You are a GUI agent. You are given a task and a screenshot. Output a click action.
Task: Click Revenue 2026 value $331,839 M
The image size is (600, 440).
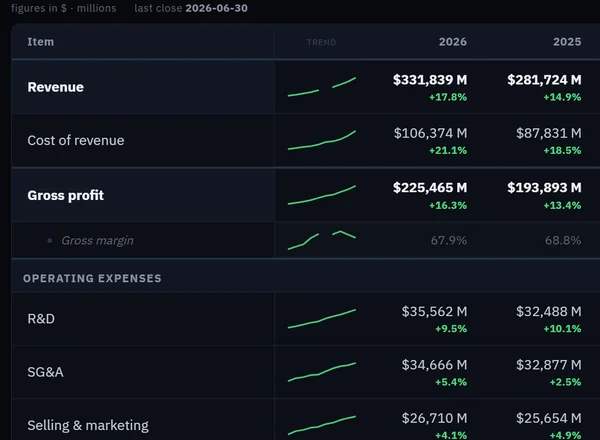click(x=430, y=80)
